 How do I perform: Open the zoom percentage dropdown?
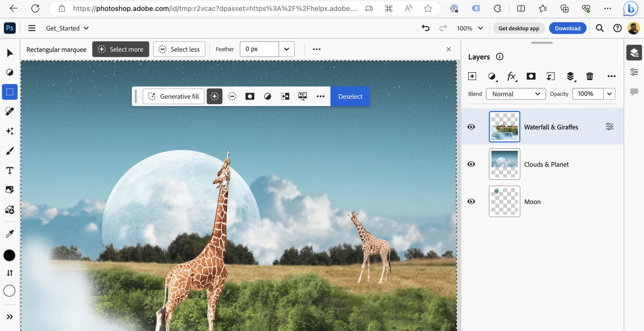[480, 28]
